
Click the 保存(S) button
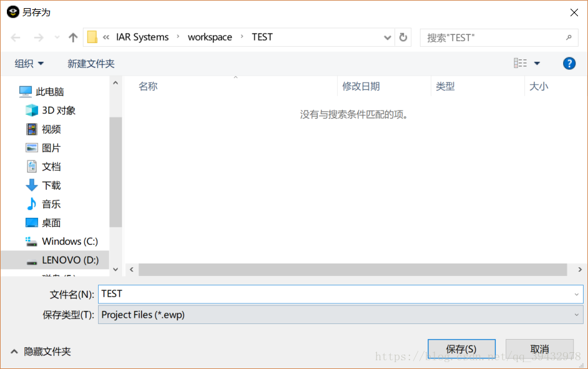pyautogui.click(x=461, y=348)
